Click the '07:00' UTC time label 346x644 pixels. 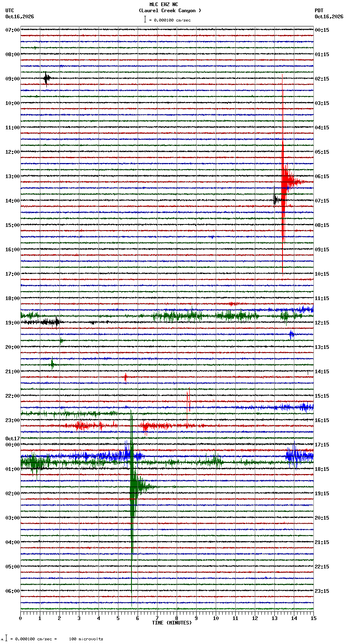(x=13, y=30)
